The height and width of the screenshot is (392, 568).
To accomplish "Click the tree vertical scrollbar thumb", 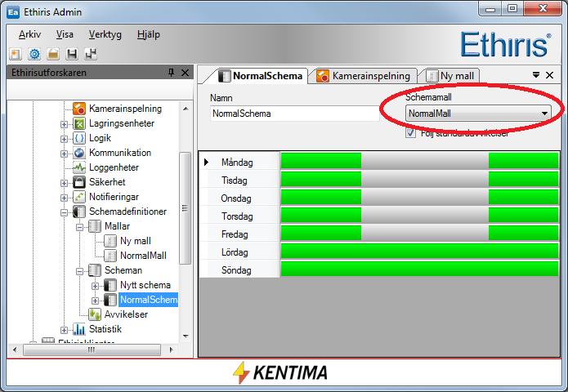I will [185, 208].
